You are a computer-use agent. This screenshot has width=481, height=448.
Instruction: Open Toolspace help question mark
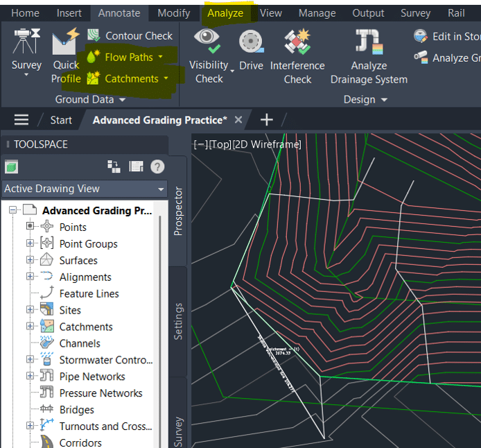[157, 167]
